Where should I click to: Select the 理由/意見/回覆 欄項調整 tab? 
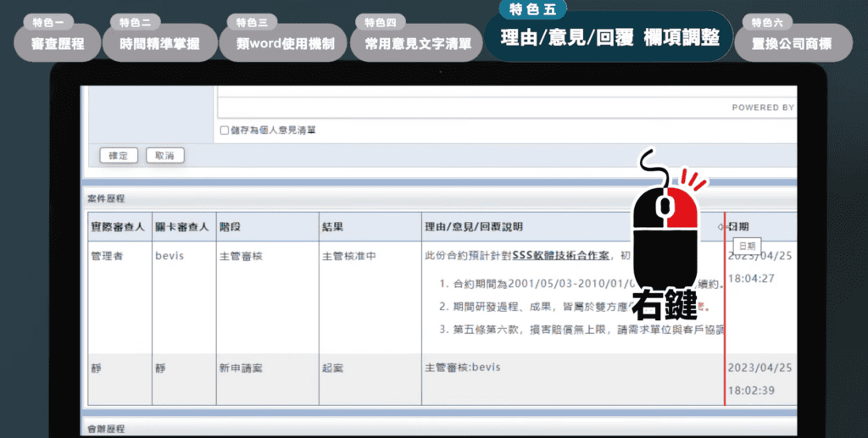(609, 38)
